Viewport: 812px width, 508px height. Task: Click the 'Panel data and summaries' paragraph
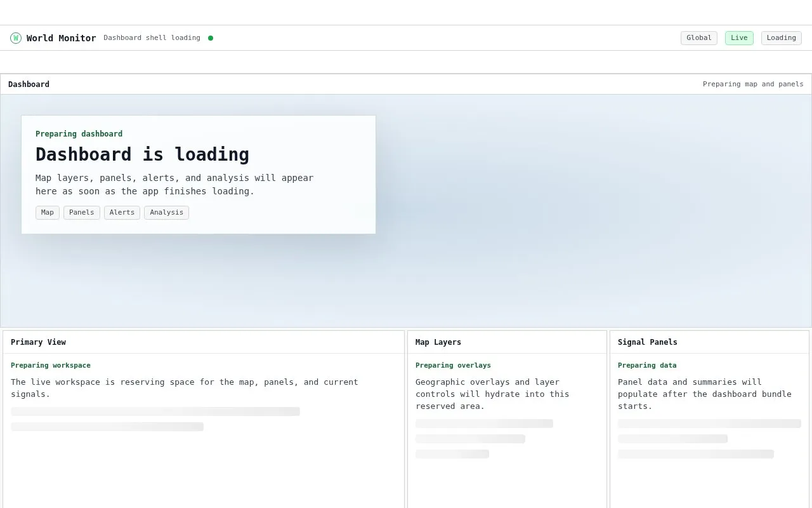(x=705, y=394)
